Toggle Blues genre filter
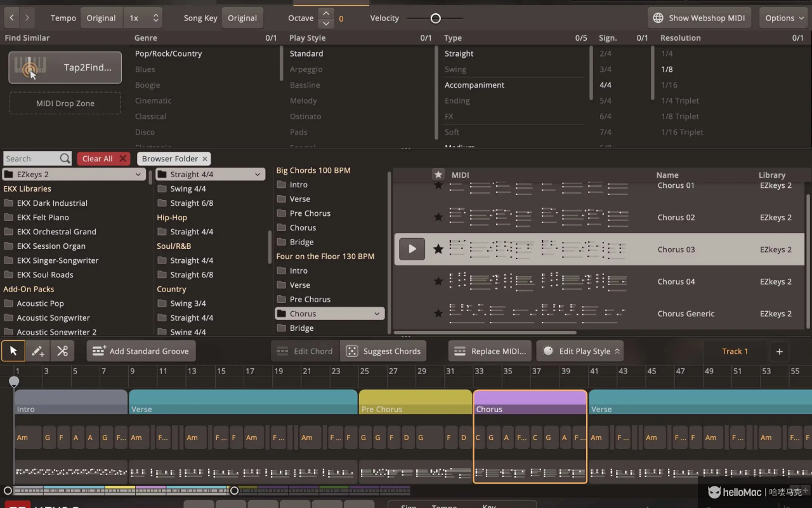Image resolution: width=812 pixels, height=508 pixels. [x=145, y=69]
